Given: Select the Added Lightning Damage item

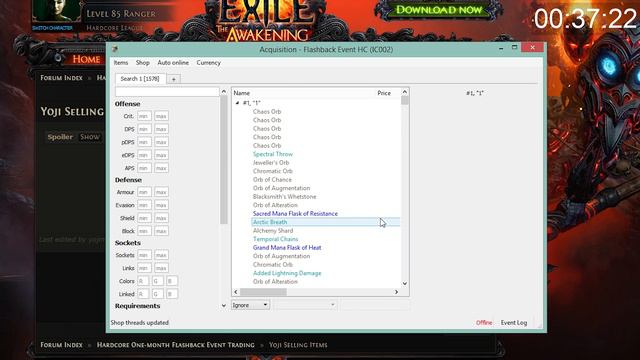Looking at the screenshot, I should [287, 273].
